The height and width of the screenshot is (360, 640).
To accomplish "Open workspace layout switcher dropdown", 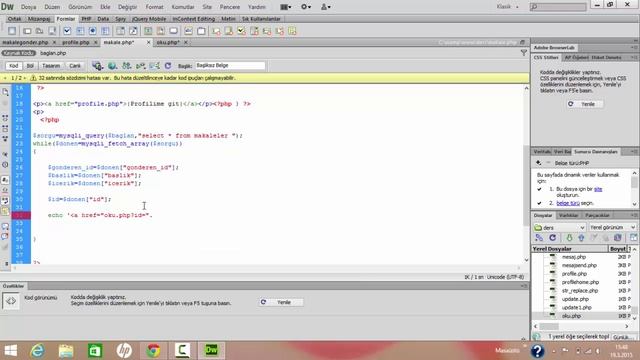I will tap(286, 7).
